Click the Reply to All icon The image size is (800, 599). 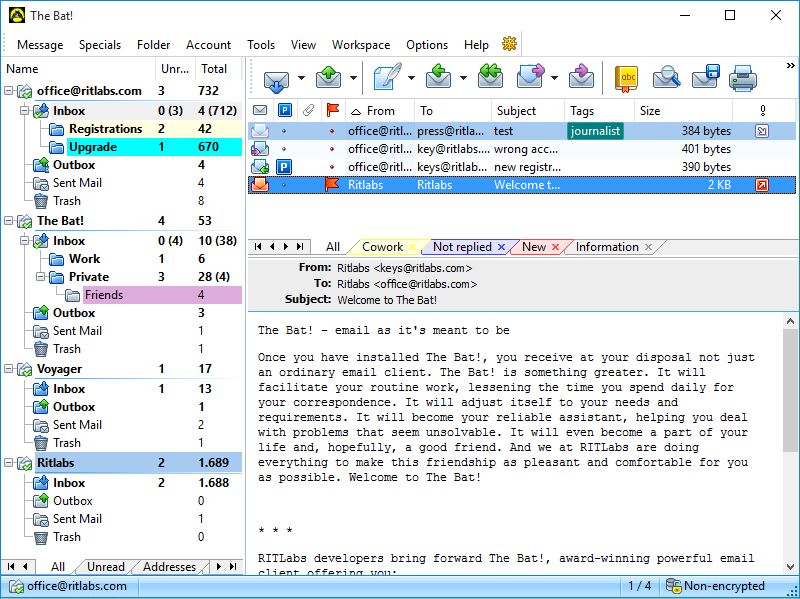[490, 77]
